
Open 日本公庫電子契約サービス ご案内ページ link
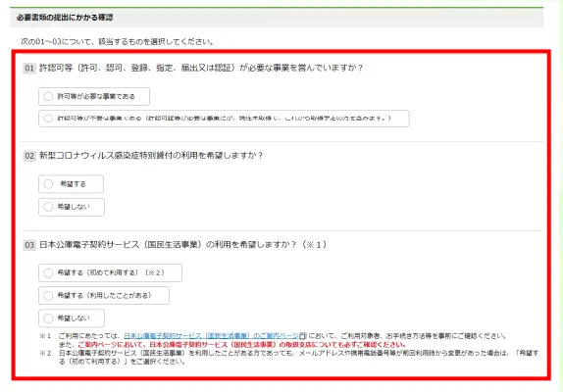coord(211,336)
